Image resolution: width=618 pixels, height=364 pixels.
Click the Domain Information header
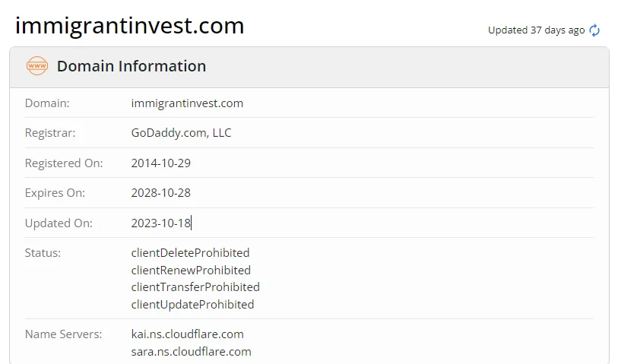pos(132,66)
